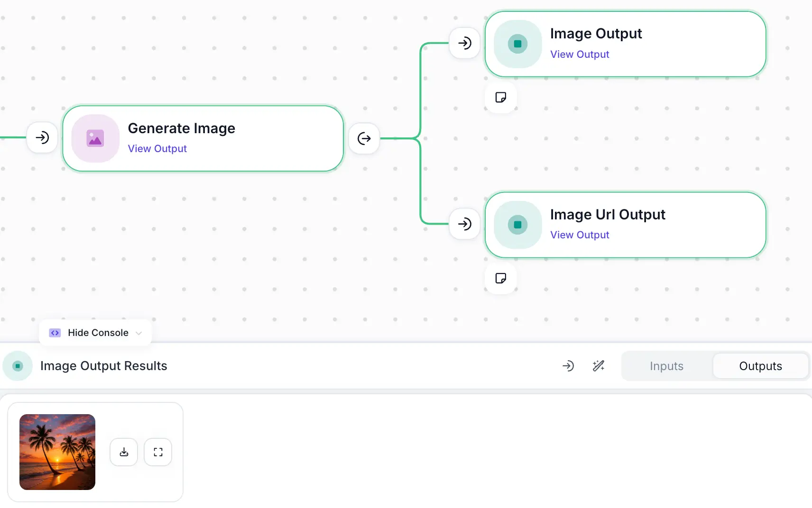The image size is (812, 508).
Task: Select the Generate Image node title
Action: coord(182,128)
